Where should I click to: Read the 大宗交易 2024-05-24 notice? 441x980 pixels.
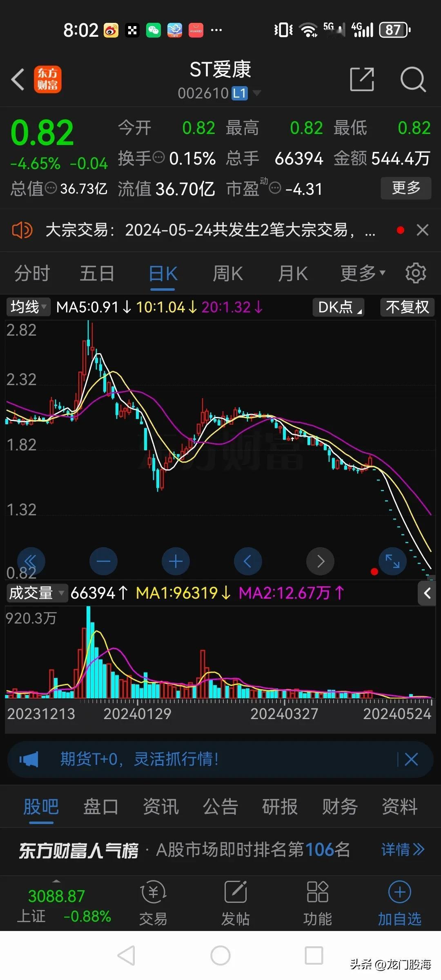pos(210,230)
